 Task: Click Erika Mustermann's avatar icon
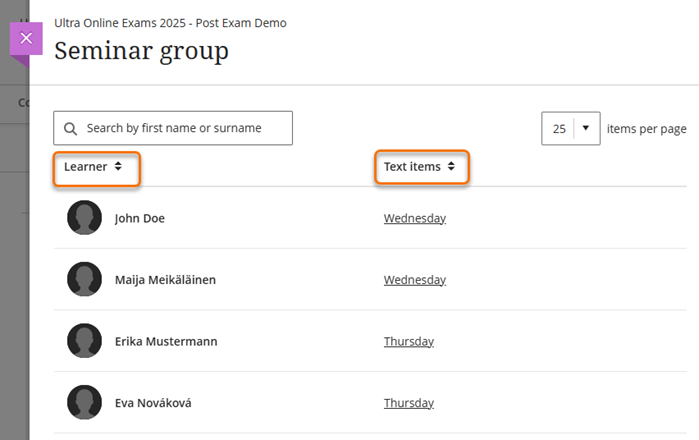[x=84, y=341]
